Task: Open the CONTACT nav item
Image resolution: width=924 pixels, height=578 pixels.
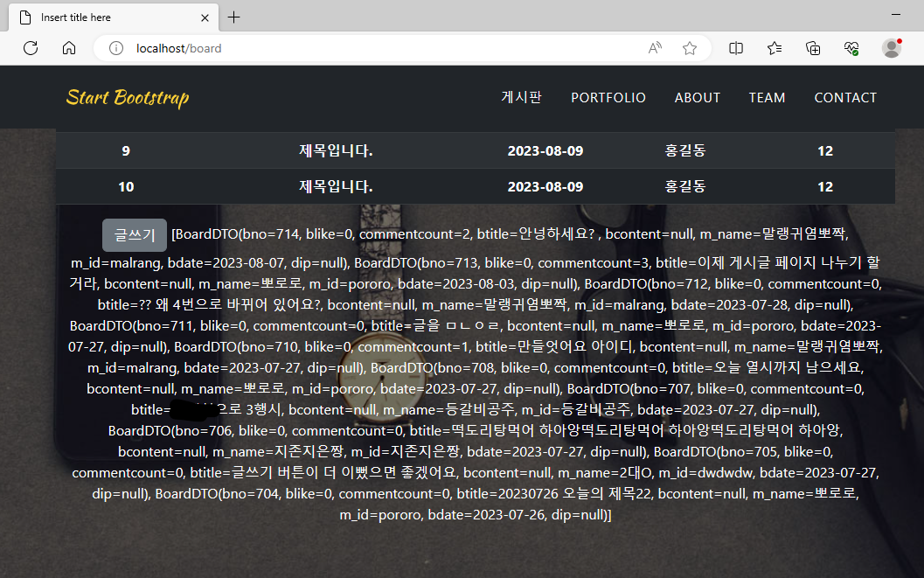Action: click(845, 98)
